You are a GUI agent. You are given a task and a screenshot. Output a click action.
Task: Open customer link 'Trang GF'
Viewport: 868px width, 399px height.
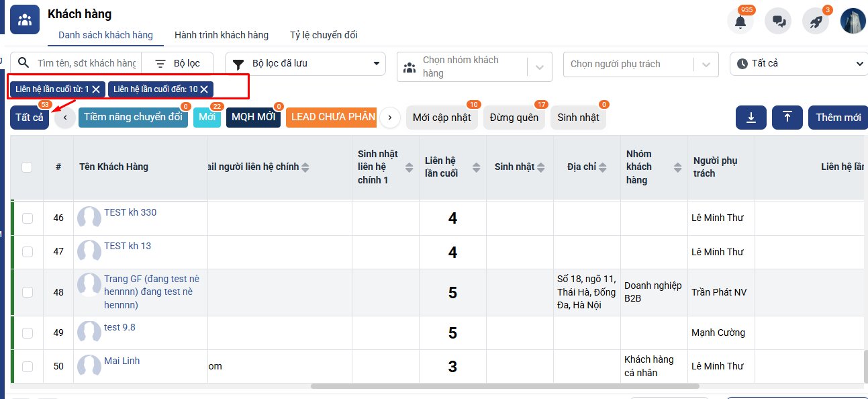point(151,279)
